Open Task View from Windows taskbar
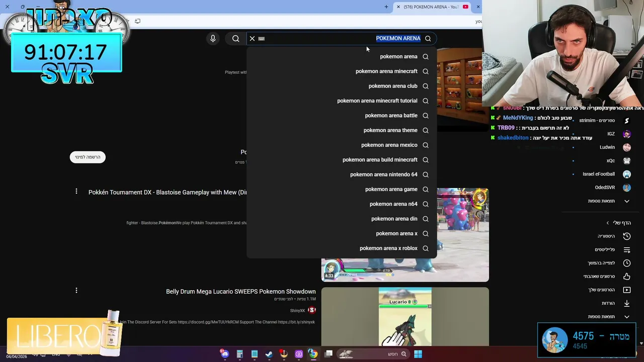The image size is (644, 362). 329,354
